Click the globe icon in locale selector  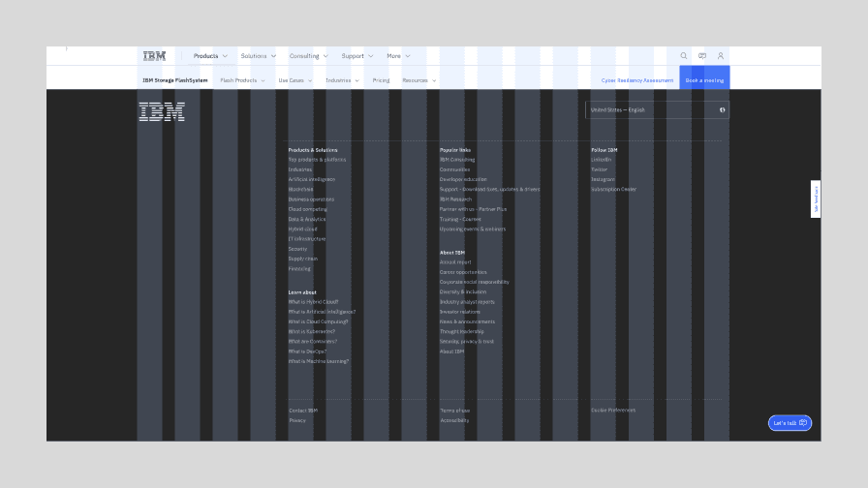pos(723,110)
